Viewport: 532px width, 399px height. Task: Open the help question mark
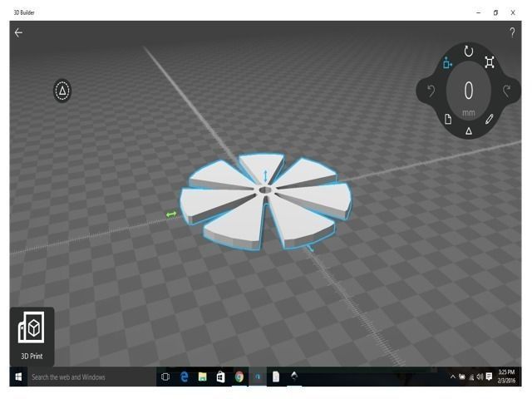click(x=512, y=32)
